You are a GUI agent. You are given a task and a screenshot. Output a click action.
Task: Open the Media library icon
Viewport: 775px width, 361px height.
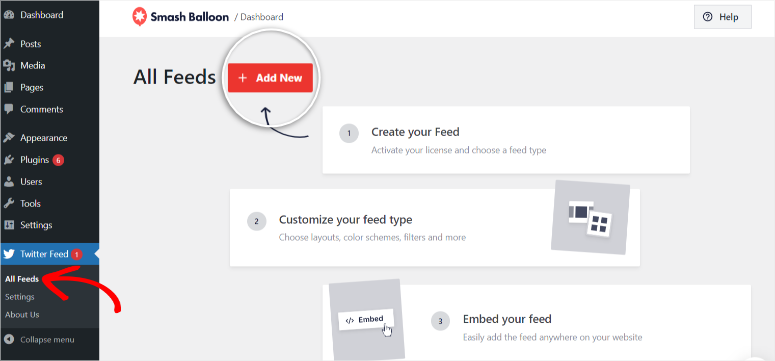tap(8, 65)
